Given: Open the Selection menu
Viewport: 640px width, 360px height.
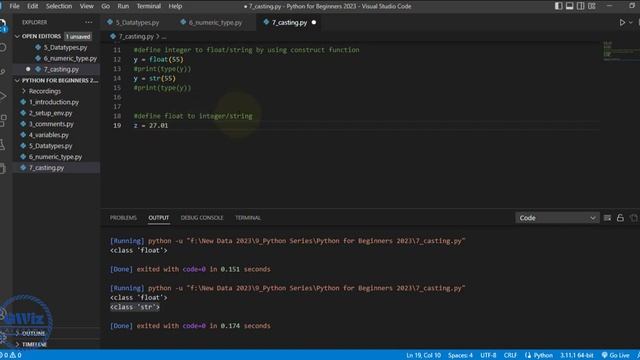Looking at the screenshot, I should 59,6.
